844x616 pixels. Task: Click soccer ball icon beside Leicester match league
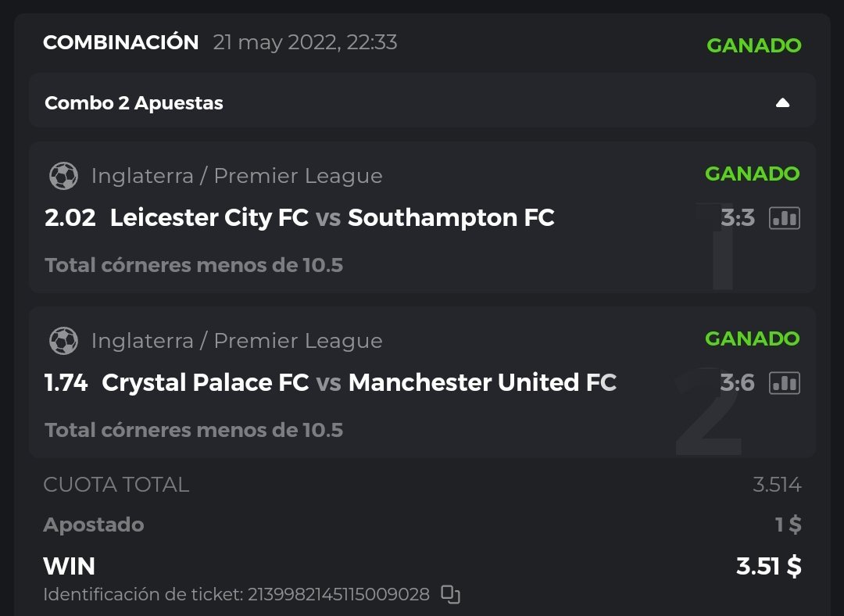tap(63, 176)
